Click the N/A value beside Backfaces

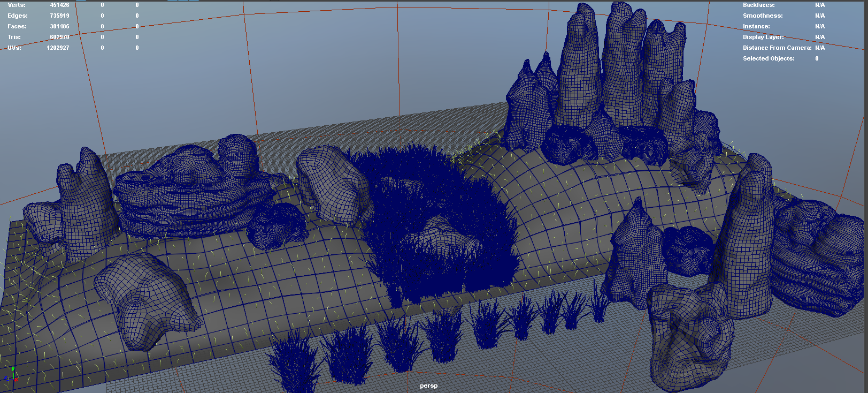tap(820, 5)
